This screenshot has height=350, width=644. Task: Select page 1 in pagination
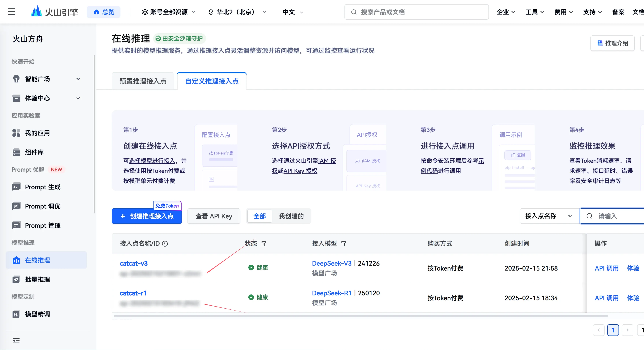coord(613,330)
